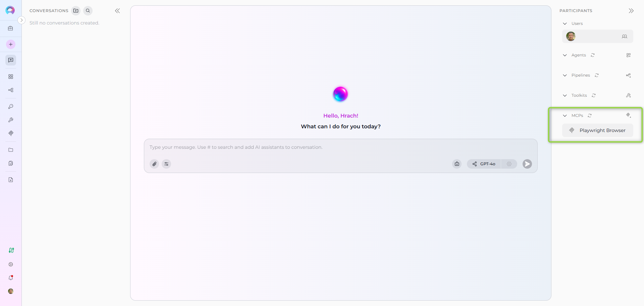
Task: Click the attach file paperclip icon
Action: tap(154, 164)
